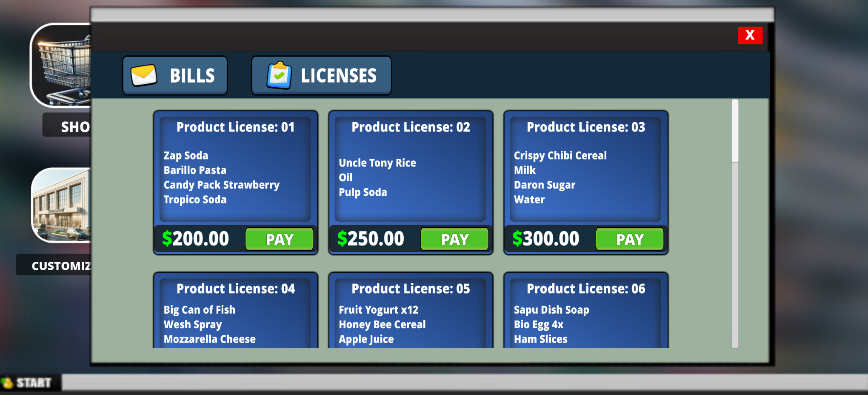868x395 pixels.
Task: Click the coin icon beside START
Action: [x=7, y=382]
